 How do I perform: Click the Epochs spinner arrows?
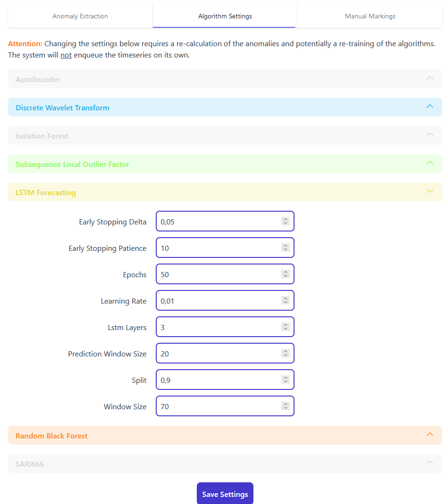coord(285,274)
